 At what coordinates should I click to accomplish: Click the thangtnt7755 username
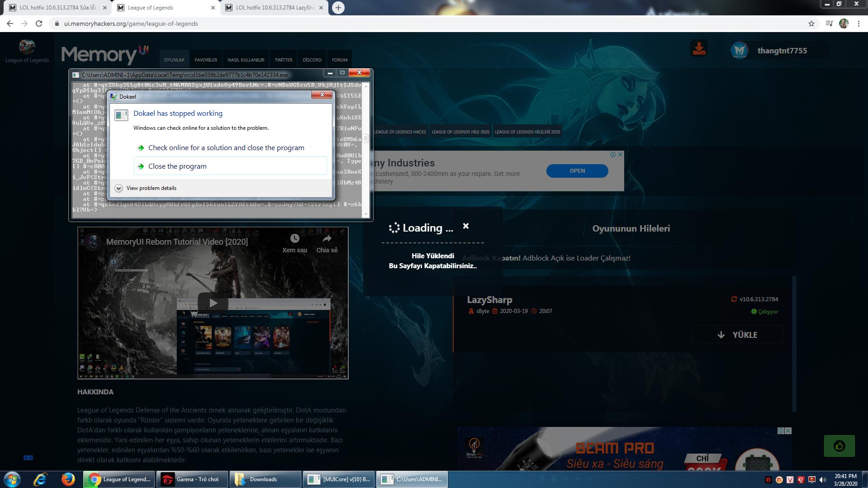click(x=782, y=51)
